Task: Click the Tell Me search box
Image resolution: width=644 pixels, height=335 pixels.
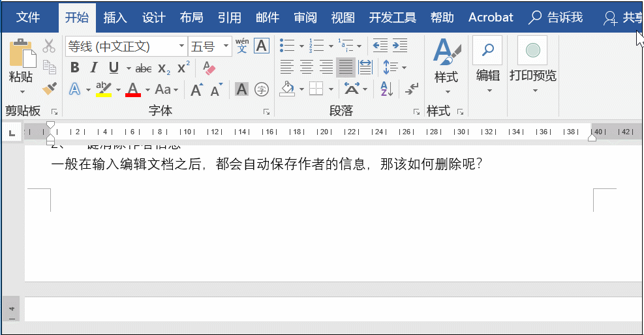Action: pos(556,17)
